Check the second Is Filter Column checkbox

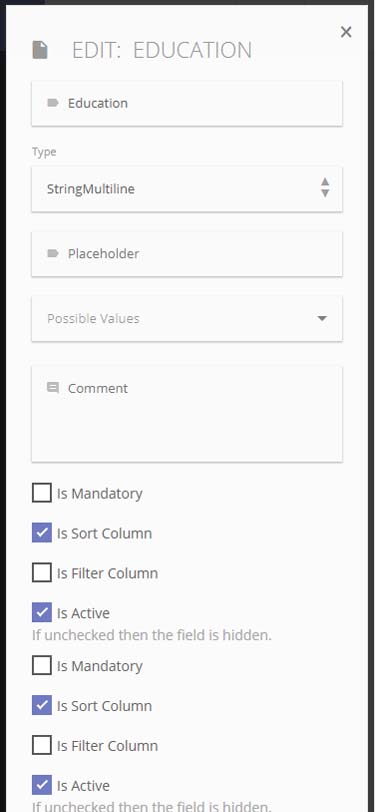tap(42, 745)
